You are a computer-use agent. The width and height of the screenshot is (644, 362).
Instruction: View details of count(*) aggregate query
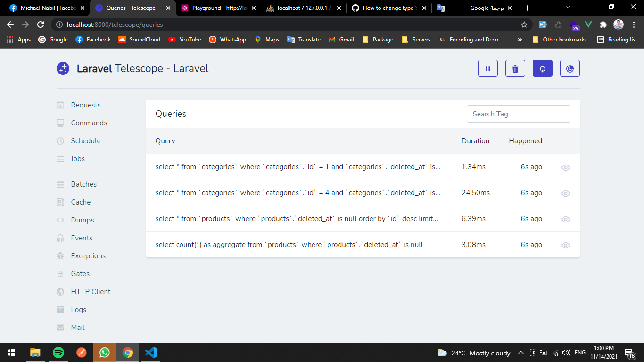click(566, 245)
